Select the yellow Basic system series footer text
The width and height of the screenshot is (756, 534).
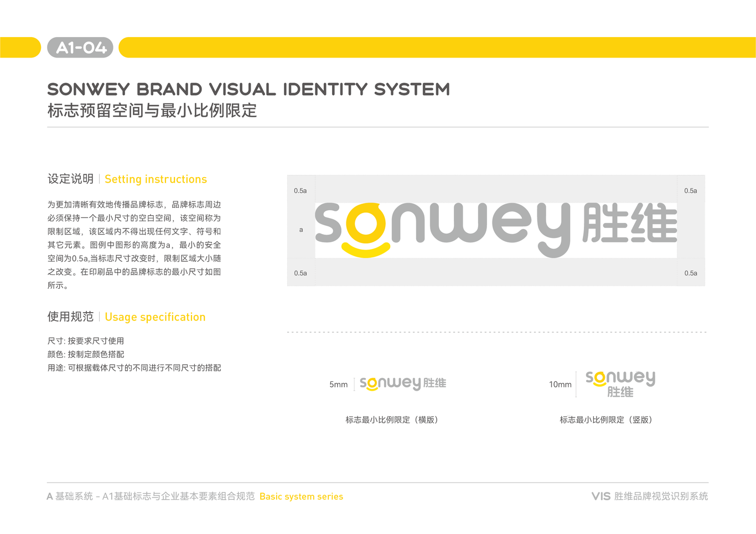click(301, 497)
